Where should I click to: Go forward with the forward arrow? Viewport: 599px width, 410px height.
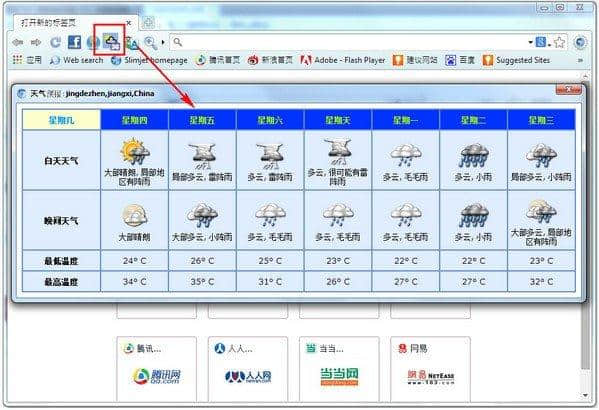[36, 42]
